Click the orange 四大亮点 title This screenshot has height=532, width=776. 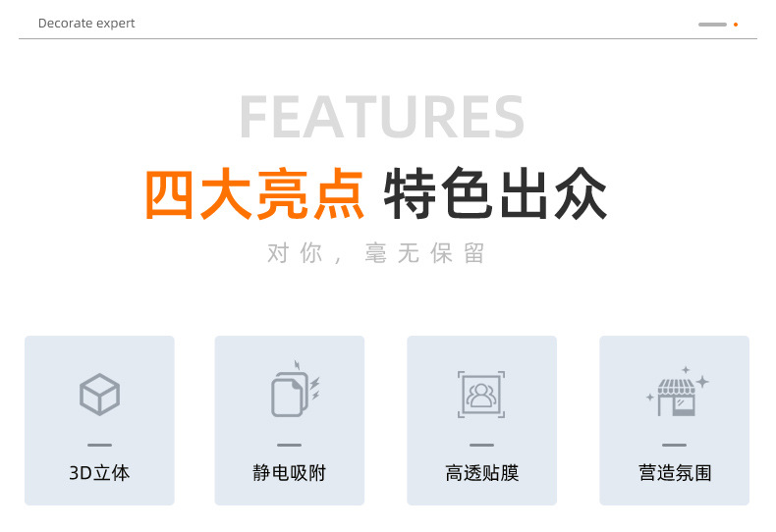(254, 193)
